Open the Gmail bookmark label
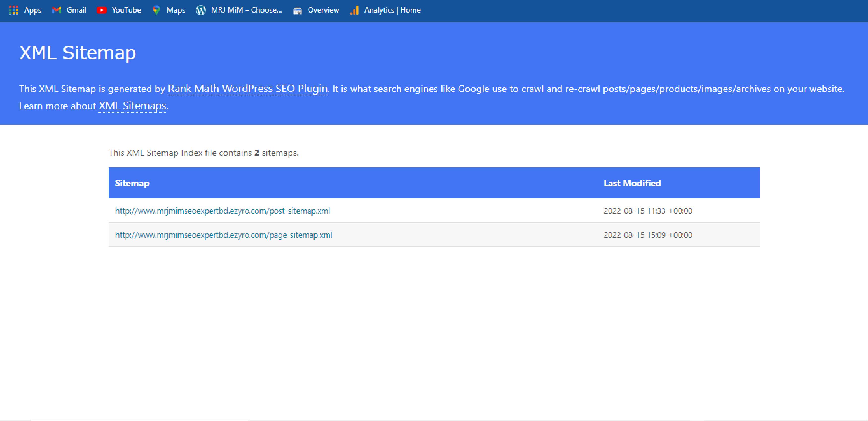The image size is (868, 421). pyautogui.click(x=76, y=10)
